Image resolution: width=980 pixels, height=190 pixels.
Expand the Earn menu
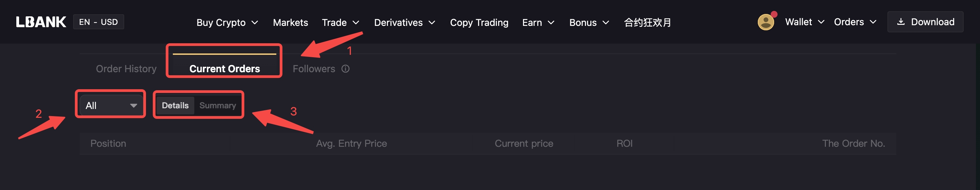(538, 22)
